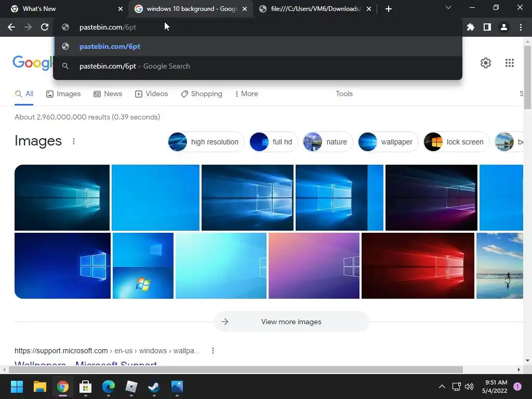Open the support.microsoft.com result options dots
532x399 pixels.
[212, 351]
